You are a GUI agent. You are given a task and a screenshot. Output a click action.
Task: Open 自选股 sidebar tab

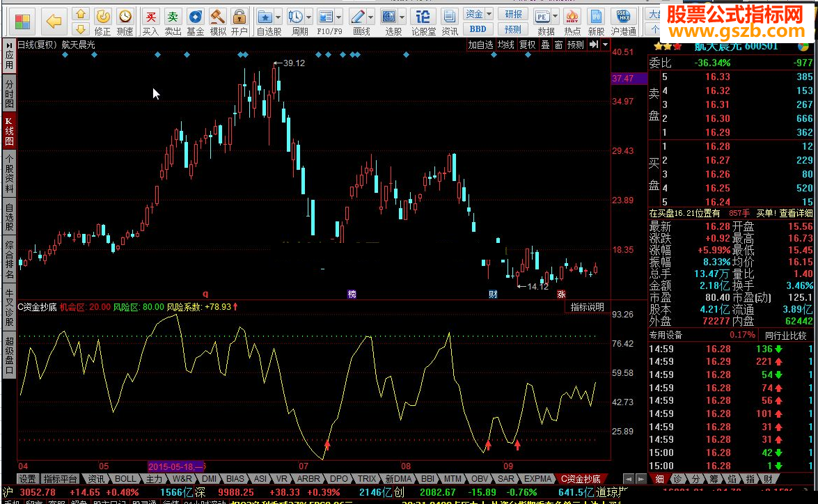[x=9, y=217]
